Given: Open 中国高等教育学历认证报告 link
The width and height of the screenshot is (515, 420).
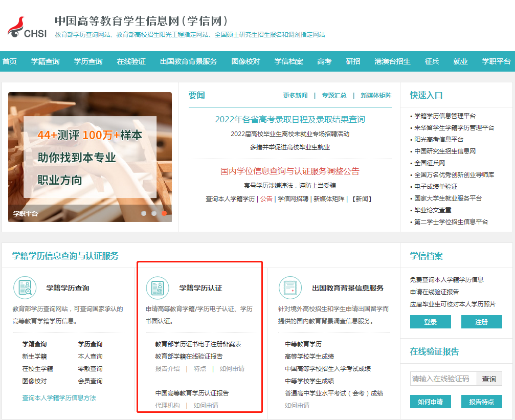Looking at the screenshot, I should (192, 393).
